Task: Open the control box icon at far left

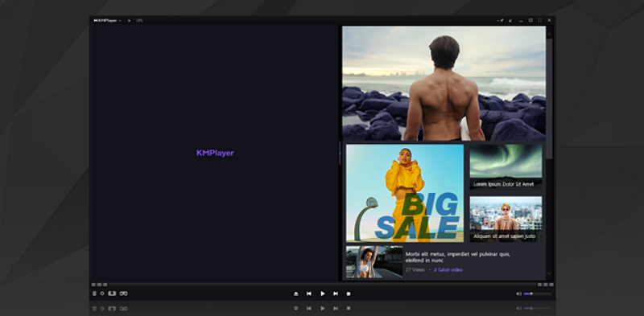Action: (94, 293)
